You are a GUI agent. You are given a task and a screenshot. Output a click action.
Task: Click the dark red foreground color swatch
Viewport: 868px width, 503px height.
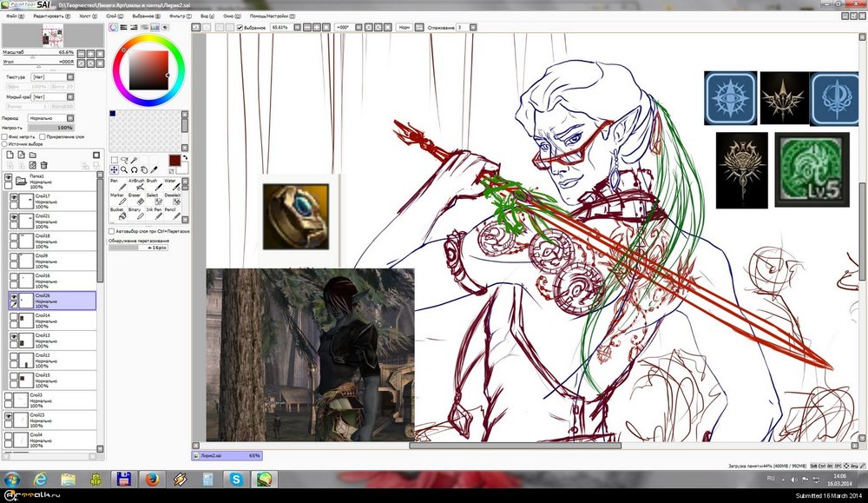coord(174,161)
